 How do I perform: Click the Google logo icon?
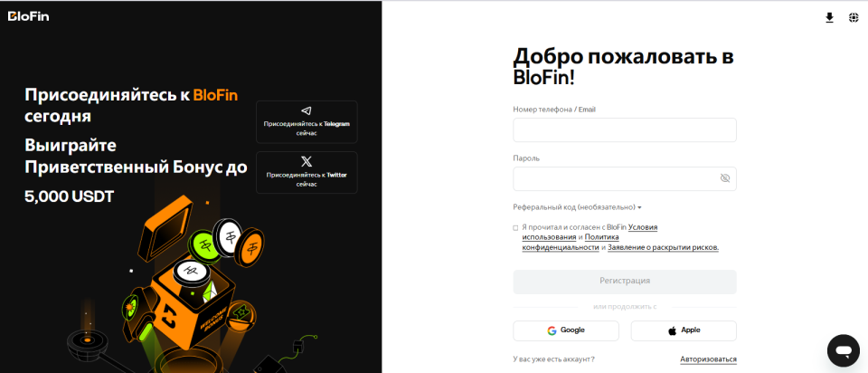point(552,330)
